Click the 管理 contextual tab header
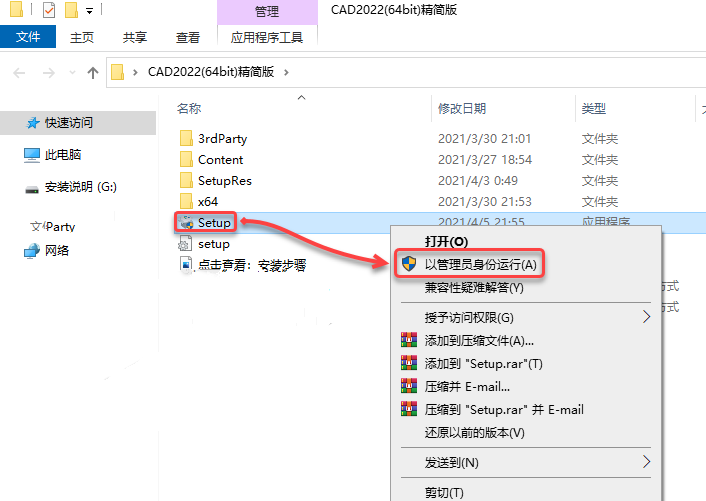 (x=267, y=11)
